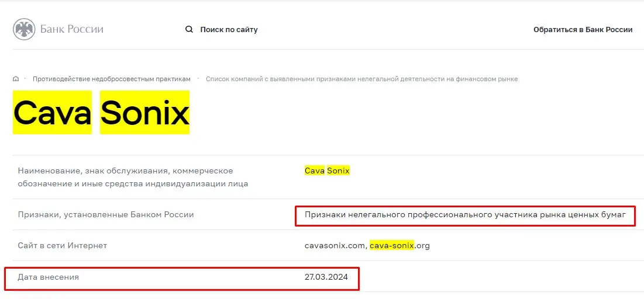Open the Обратиться в Банк России link
The height and width of the screenshot is (299, 644).
pos(583,29)
